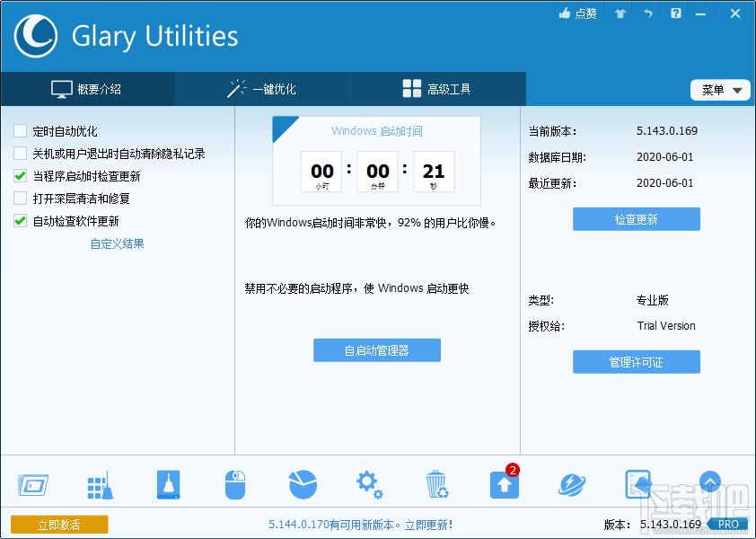Screen dimensions: 756x539
Task: Open the theme skin icon in titlebar
Action: 619,13
